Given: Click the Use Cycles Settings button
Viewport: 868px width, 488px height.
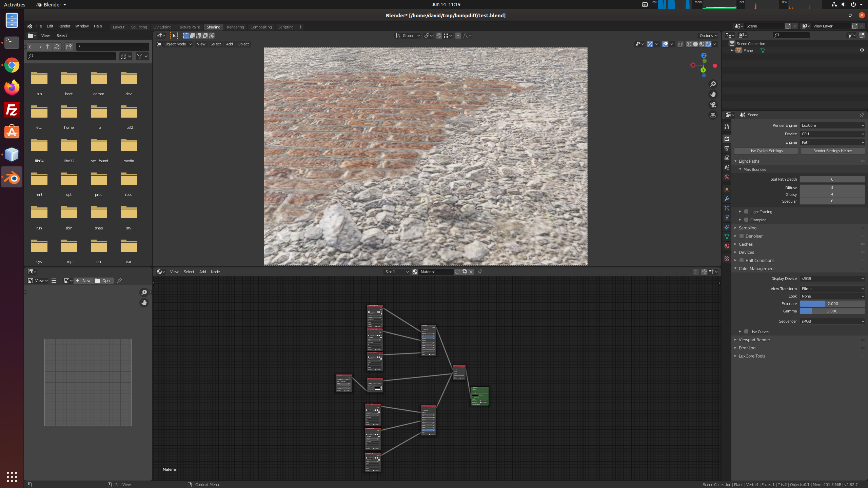Looking at the screenshot, I should pyautogui.click(x=766, y=151).
